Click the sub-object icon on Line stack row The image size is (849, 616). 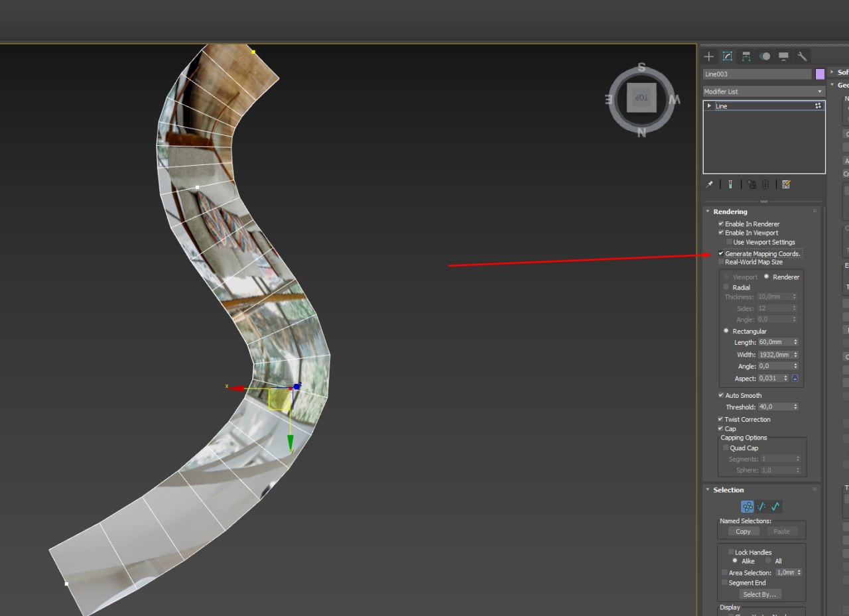coord(818,106)
